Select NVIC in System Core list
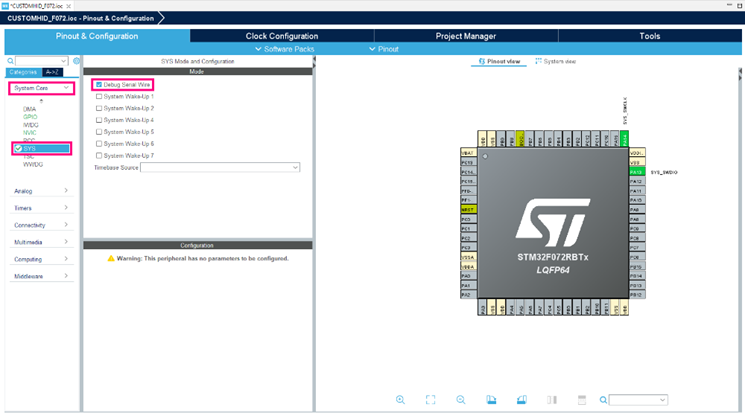Screen dimensions: 745x413 [x=29, y=133]
